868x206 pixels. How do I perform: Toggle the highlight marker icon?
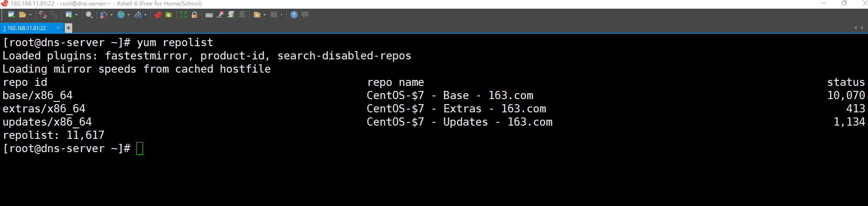point(220,15)
